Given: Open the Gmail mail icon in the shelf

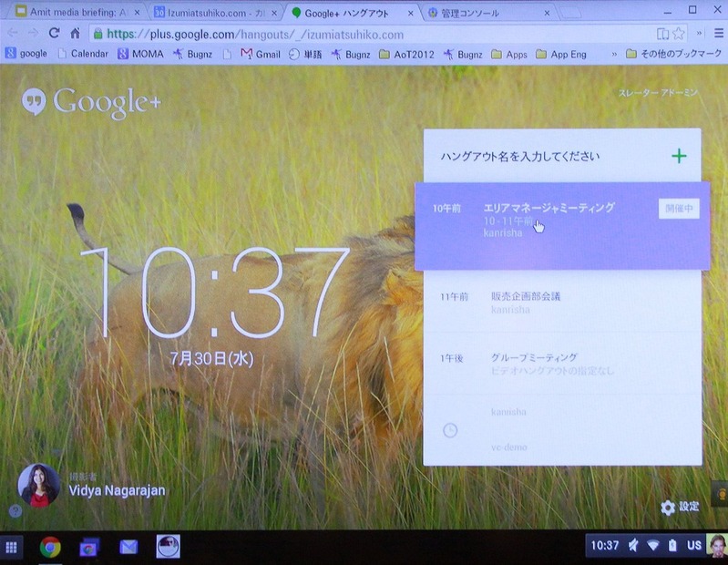Looking at the screenshot, I should point(128,547).
